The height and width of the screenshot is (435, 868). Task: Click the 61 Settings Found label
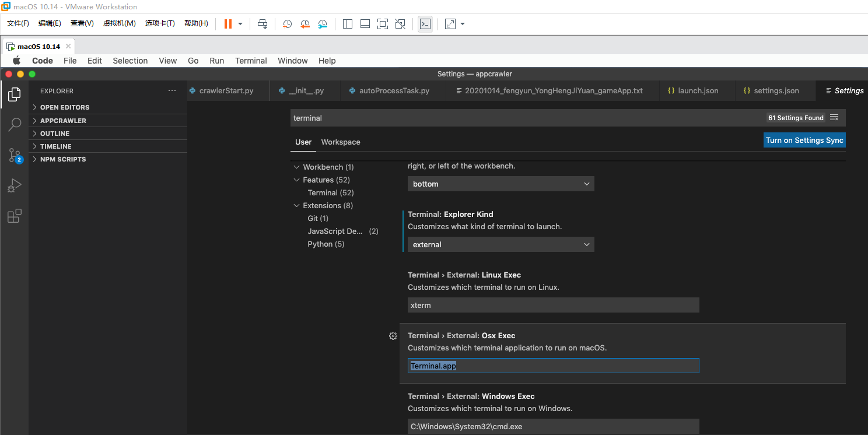tap(796, 118)
